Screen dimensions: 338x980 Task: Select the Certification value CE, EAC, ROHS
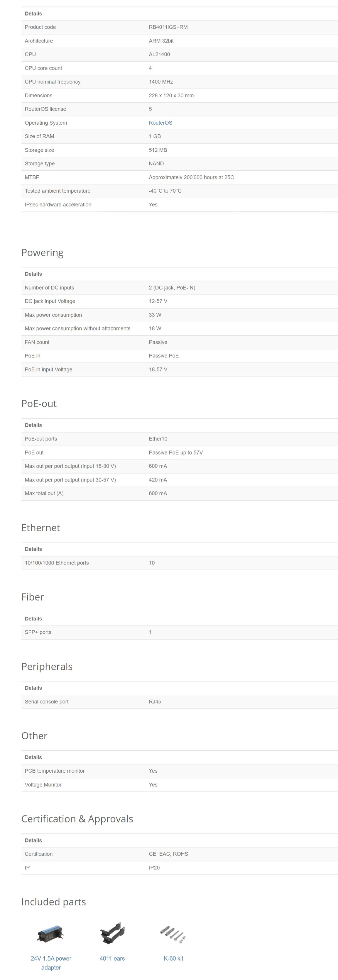tap(168, 854)
